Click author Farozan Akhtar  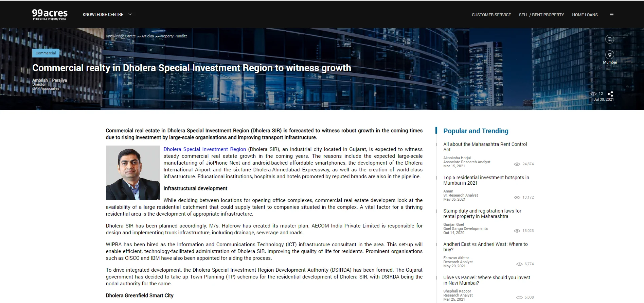click(x=456, y=258)
